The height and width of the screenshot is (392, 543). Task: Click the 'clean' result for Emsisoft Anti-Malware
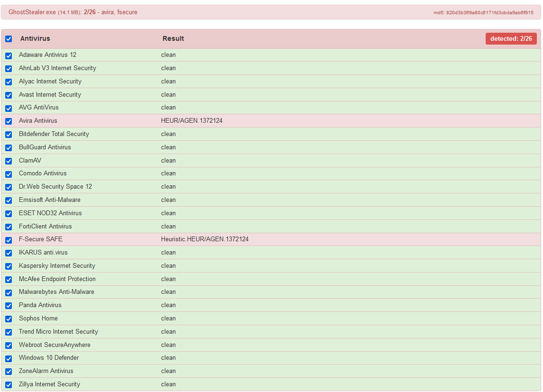coord(168,200)
